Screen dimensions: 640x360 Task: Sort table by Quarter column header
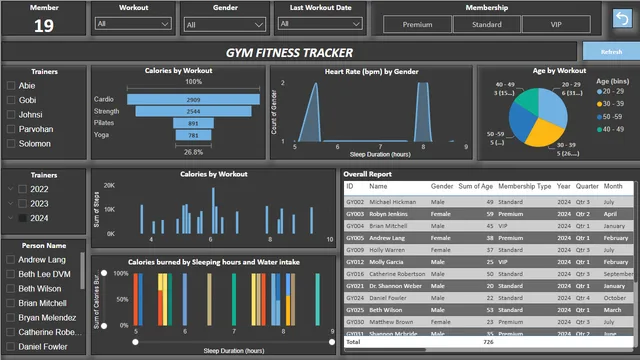click(587, 186)
